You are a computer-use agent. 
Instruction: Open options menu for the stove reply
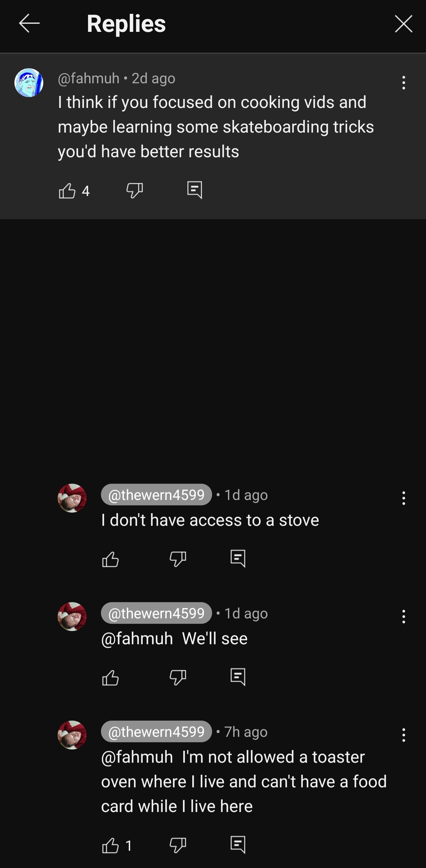[x=403, y=498]
